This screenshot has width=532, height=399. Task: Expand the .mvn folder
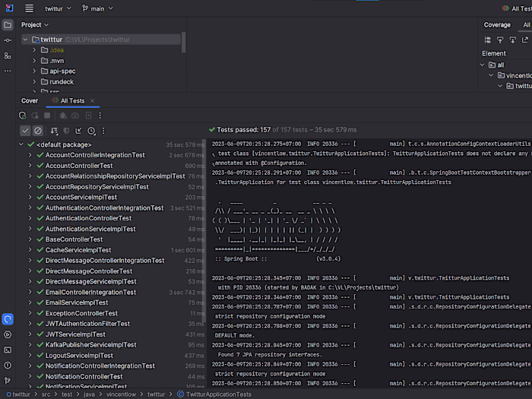[34, 61]
